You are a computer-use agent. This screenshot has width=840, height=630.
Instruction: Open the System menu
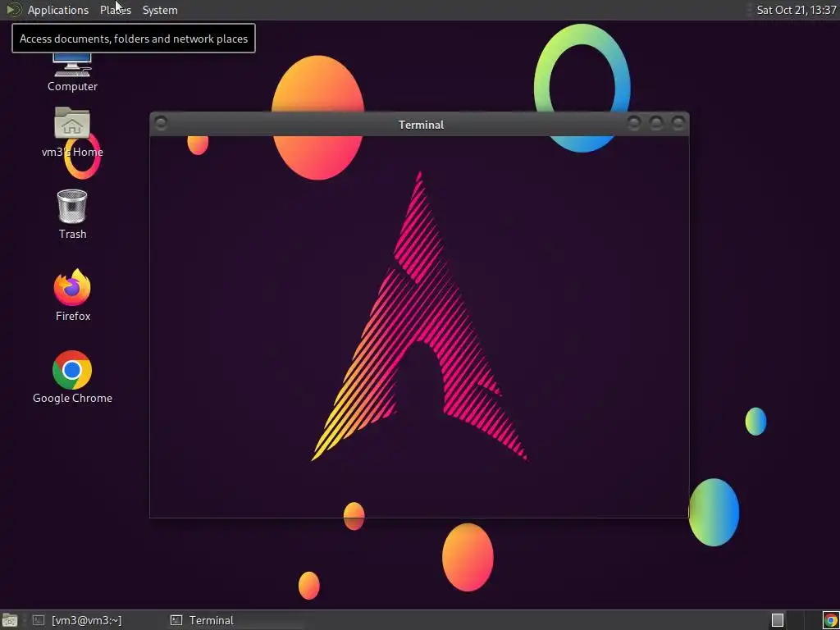[160, 10]
